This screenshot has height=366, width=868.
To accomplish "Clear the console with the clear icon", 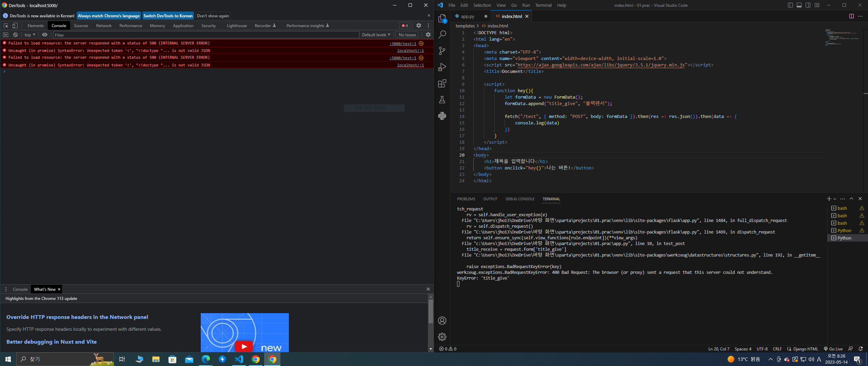I will 15,35.
